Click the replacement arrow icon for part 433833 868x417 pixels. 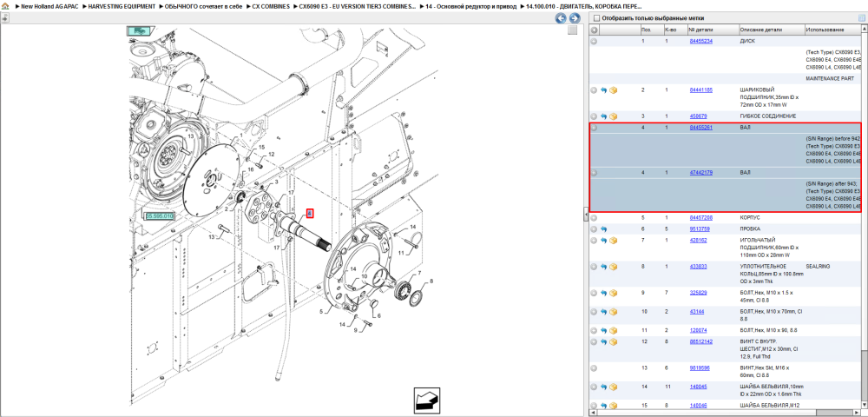[604, 267]
